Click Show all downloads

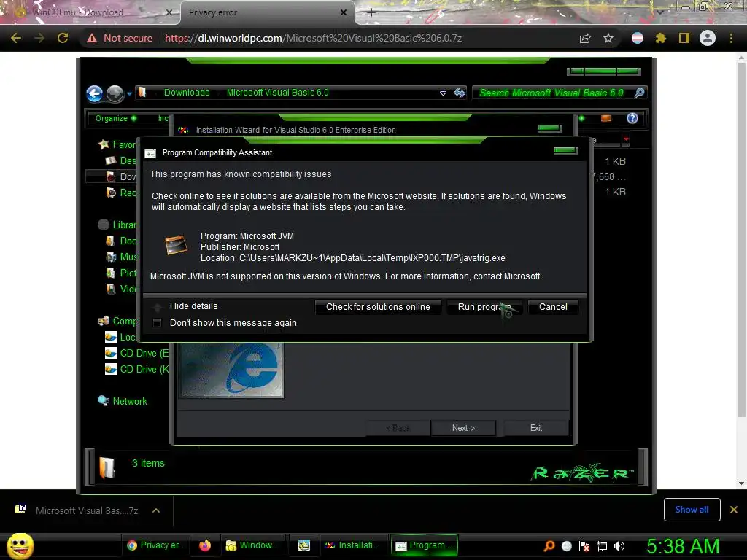(692, 510)
